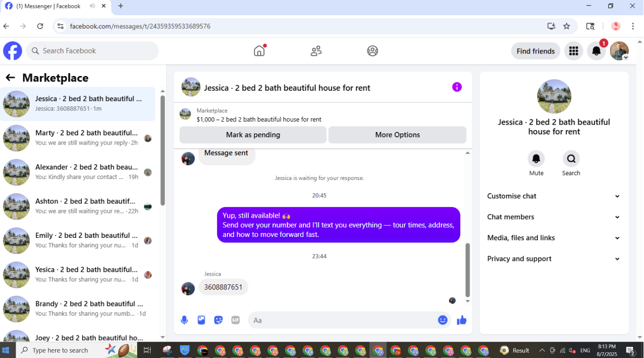Reload the page
This screenshot has width=644, height=358.
[x=40, y=26]
